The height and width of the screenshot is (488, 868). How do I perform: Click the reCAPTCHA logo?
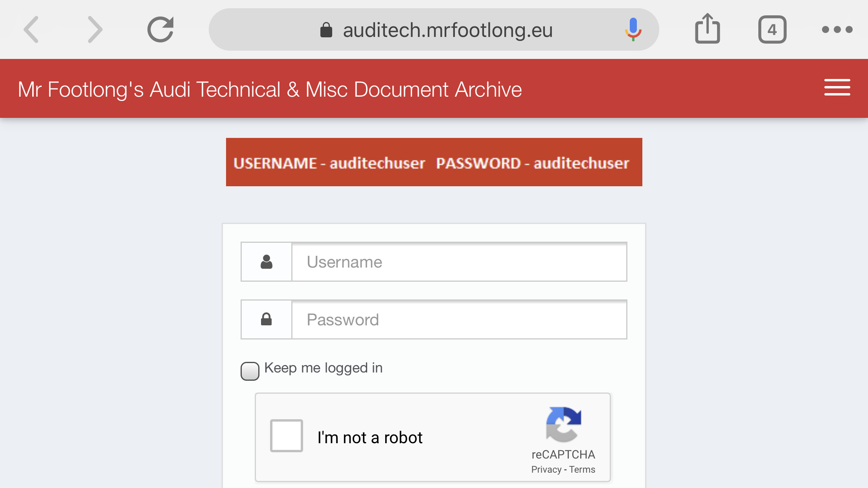click(563, 424)
